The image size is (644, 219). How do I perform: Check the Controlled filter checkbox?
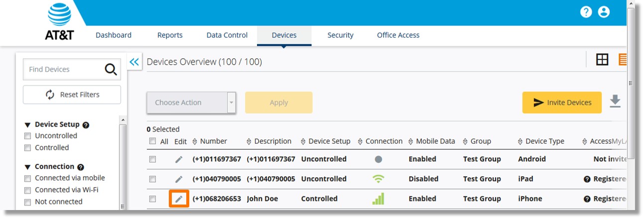pyautogui.click(x=28, y=148)
